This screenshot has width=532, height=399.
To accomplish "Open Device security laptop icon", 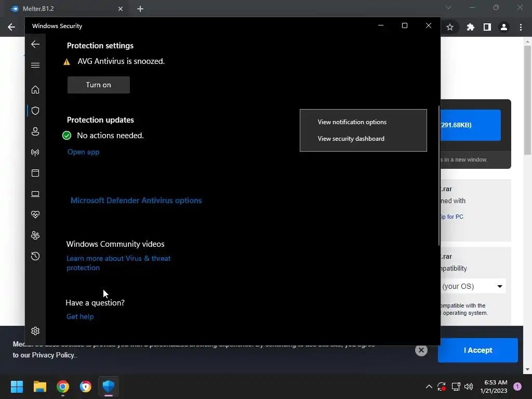I will tap(35, 194).
